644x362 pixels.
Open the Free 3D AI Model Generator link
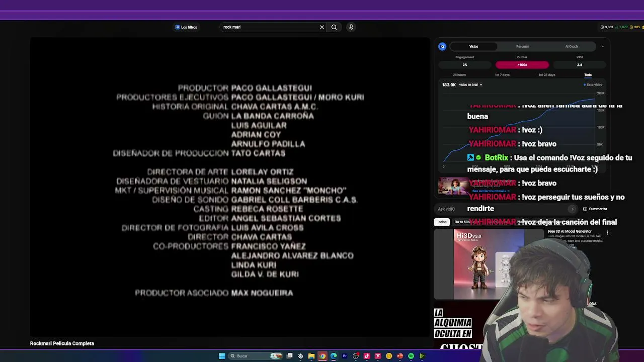coord(570,231)
